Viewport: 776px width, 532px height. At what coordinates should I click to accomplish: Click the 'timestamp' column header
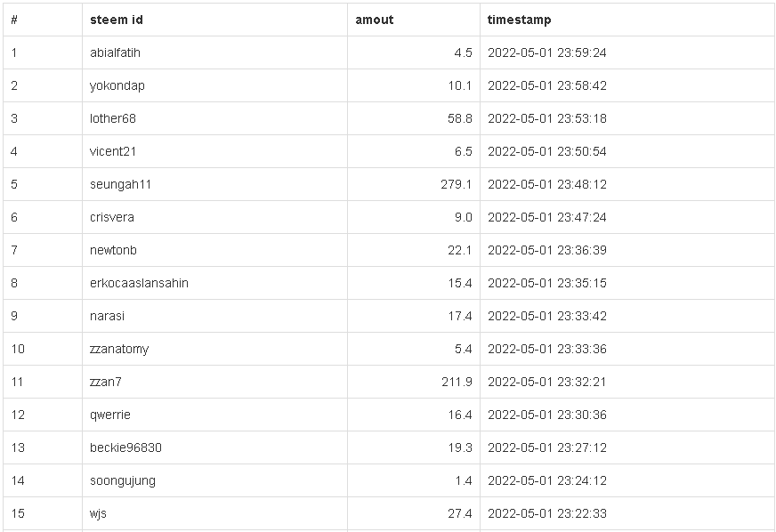519,20
